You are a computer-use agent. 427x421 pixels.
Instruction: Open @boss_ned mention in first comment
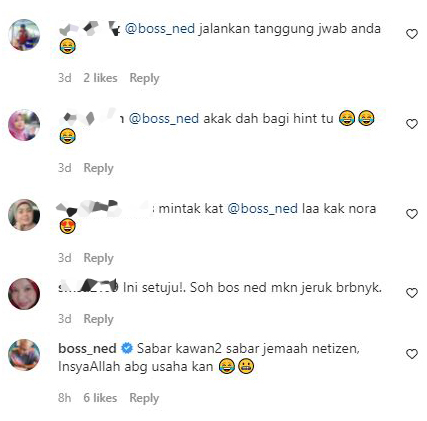tap(160, 29)
